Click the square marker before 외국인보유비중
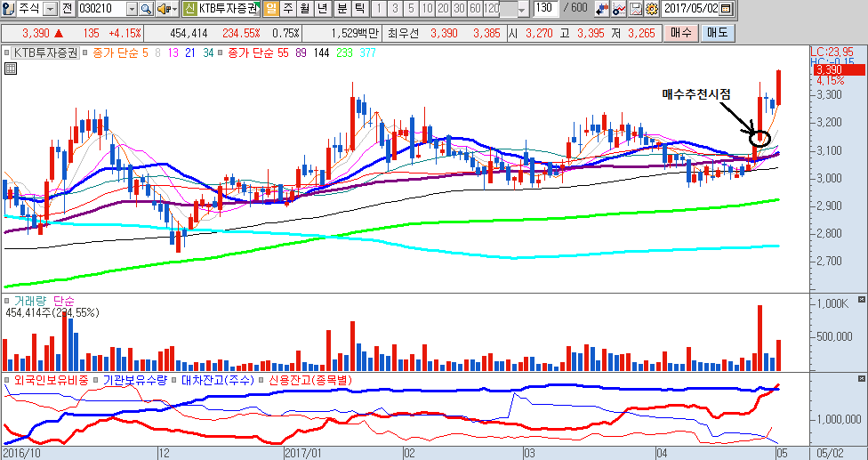The image size is (868, 460). point(6,380)
